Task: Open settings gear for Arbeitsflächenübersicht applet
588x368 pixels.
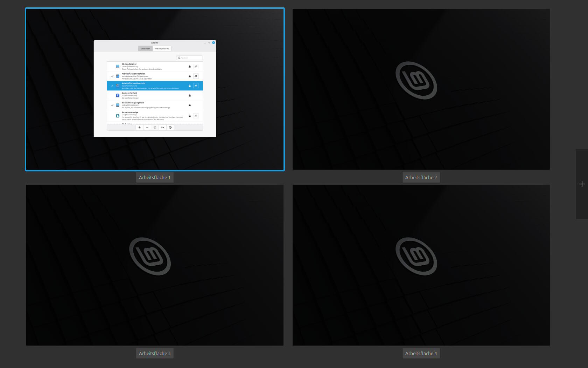Action: point(196,86)
